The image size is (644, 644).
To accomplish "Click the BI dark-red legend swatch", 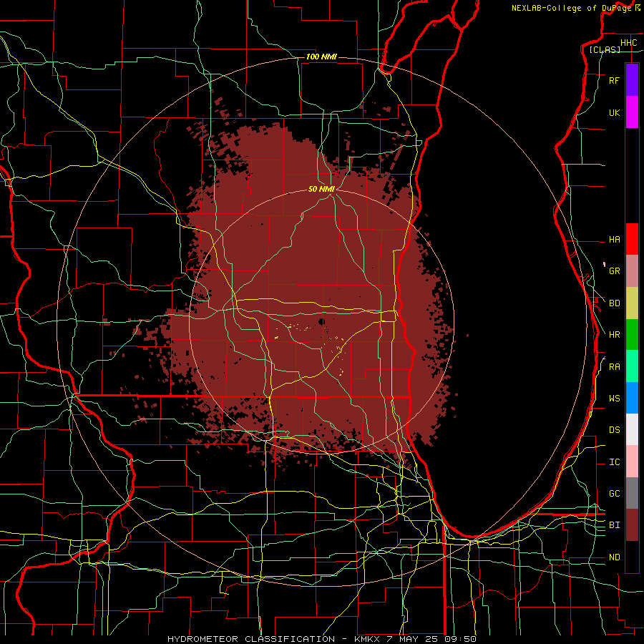I will point(632,525).
